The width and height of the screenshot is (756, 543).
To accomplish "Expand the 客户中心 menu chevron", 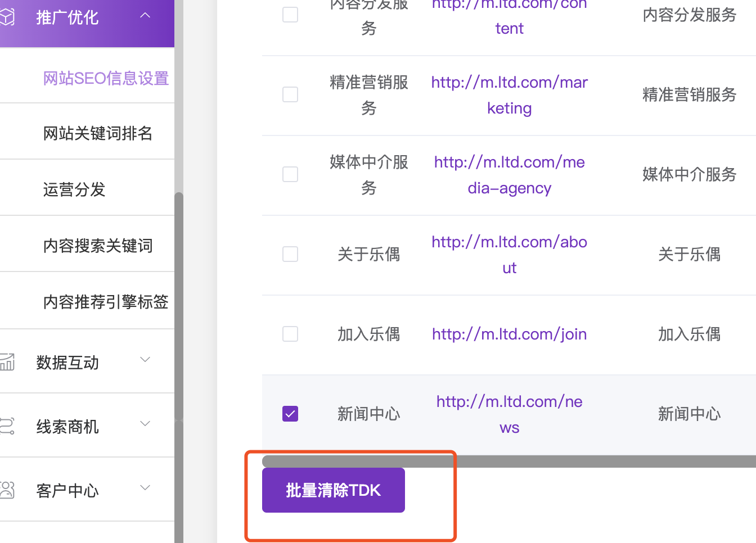I will 145,488.
